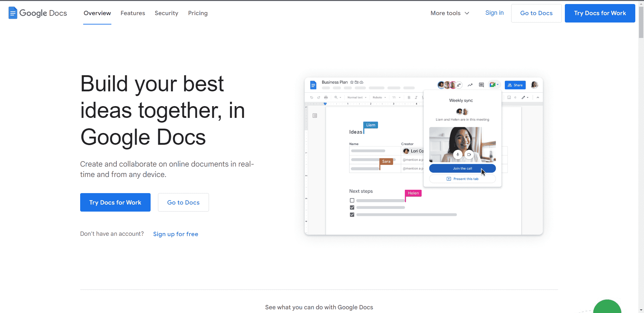Click the blue Liam cursor flag
Screen dimensions: 644x313
tap(371, 125)
